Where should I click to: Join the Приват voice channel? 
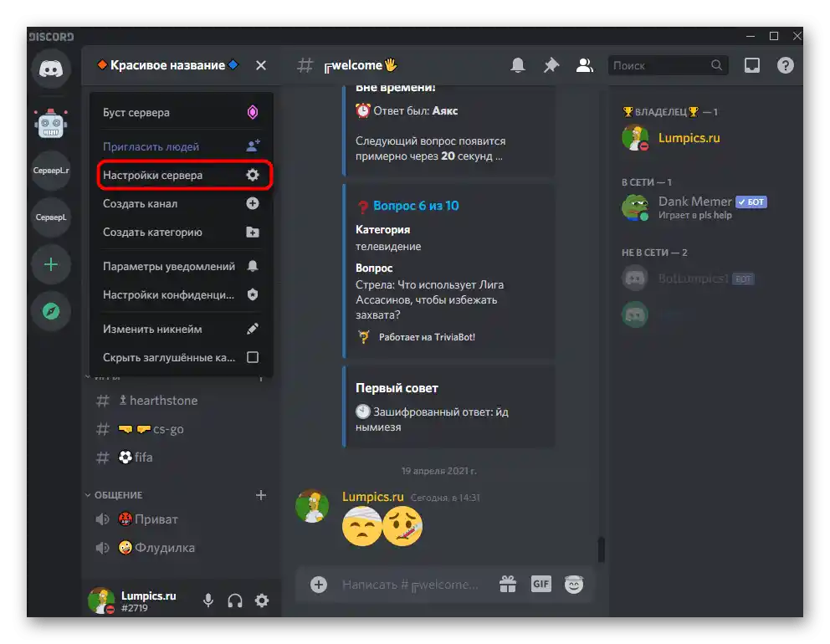click(x=180, y=519)
